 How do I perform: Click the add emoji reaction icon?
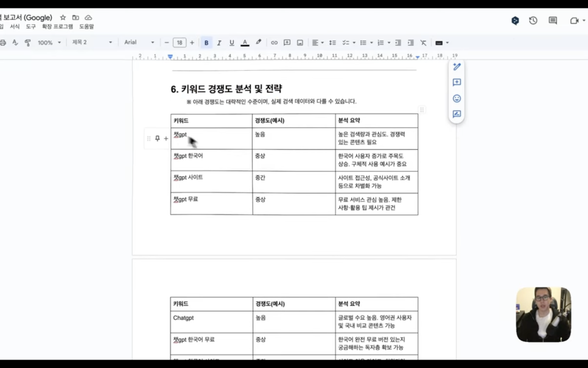(457, 98)
